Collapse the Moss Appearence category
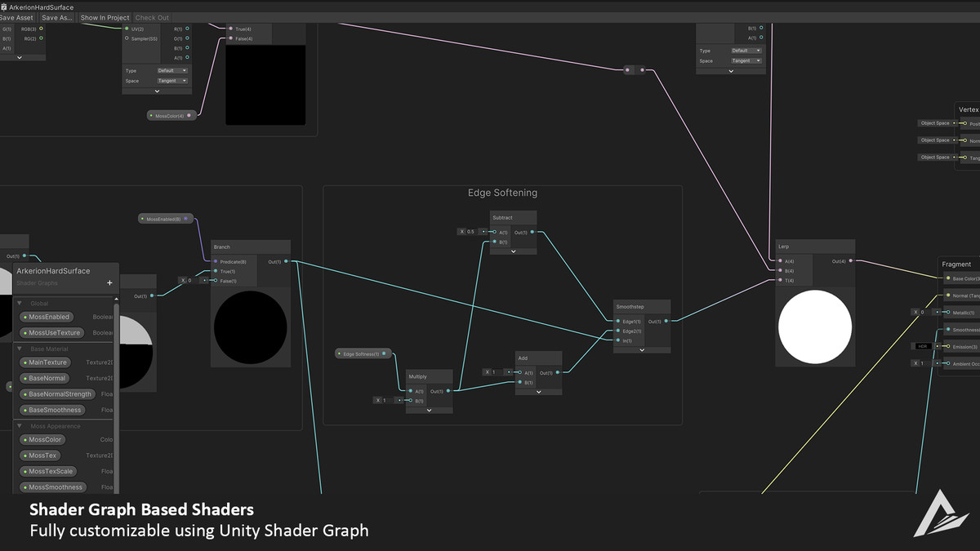Screen dimensions: 980x551 [20, 426]
